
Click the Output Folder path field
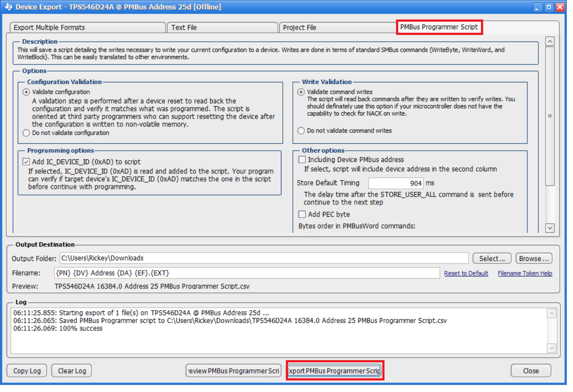264,258
